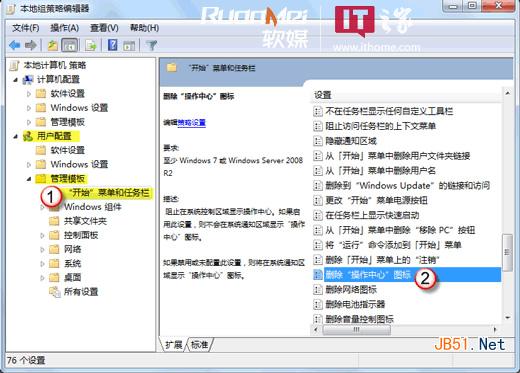Click the vertical scrollbar down arrow

point(508,318)
